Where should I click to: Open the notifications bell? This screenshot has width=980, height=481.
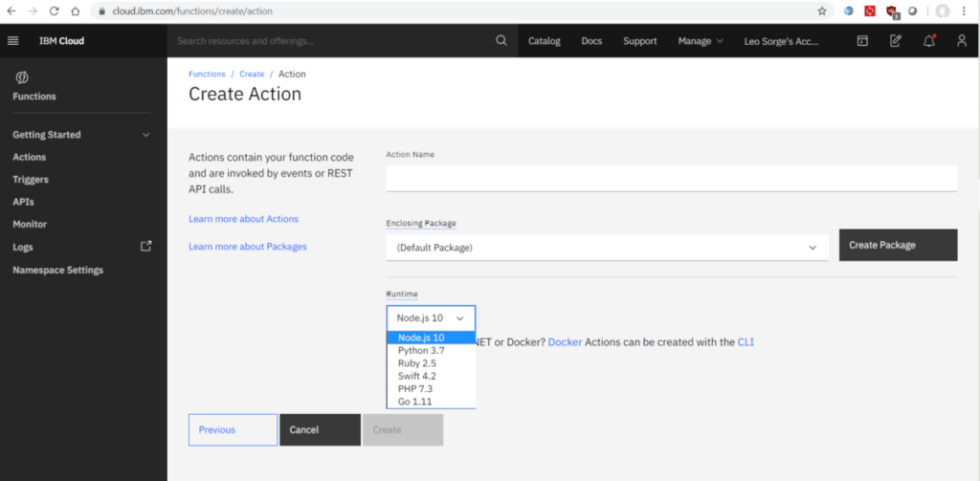click(x=929, y=40)
